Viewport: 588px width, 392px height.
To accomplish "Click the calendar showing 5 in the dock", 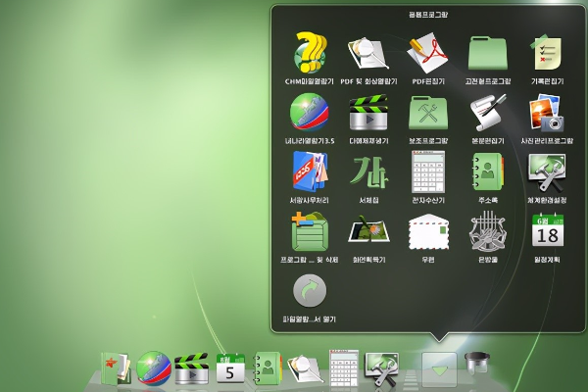I will coord(230,368).
